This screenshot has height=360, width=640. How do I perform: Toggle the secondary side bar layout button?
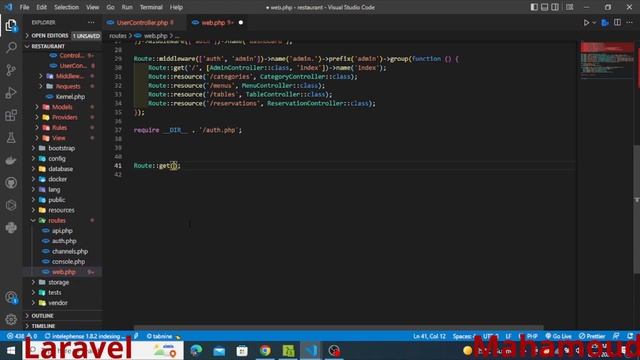pyautogui.click(x=555, y=7)
